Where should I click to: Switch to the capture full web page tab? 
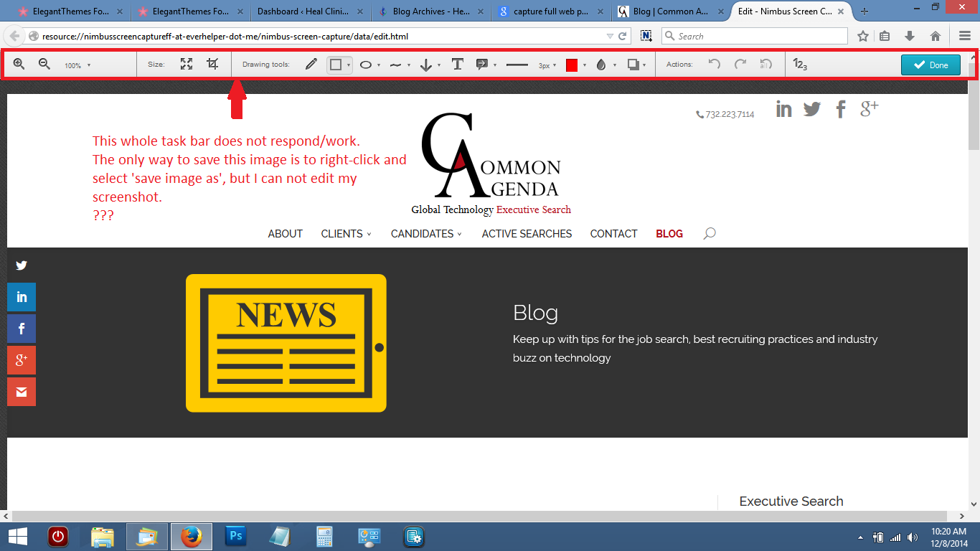click(552, 11)
